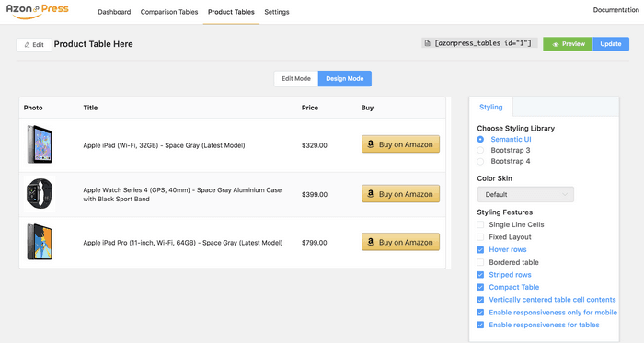This screenshot has width=644, height=343.
Task: Click the Edit title button
Action: pyautogui.click(x=34, y=45)
